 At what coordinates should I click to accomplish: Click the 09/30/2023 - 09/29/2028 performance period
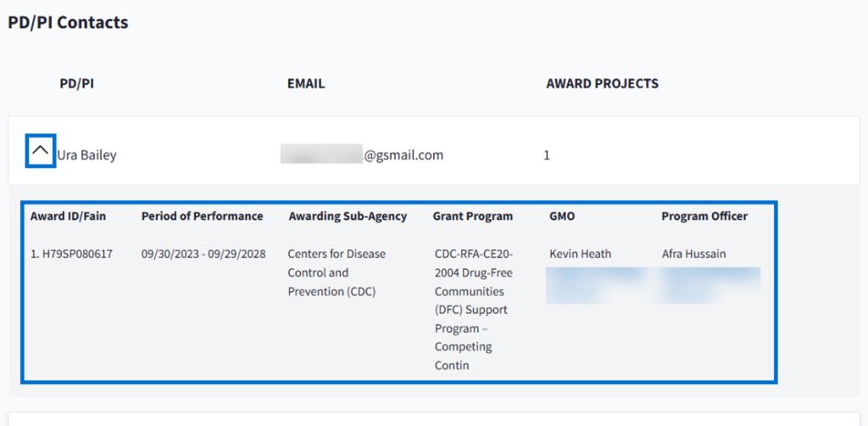(x=203, y=254)
